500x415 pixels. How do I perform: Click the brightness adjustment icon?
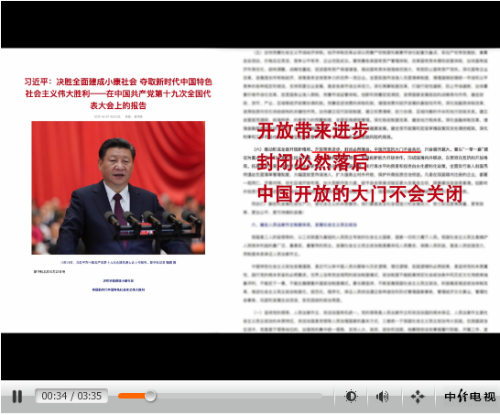coord(351,396)
